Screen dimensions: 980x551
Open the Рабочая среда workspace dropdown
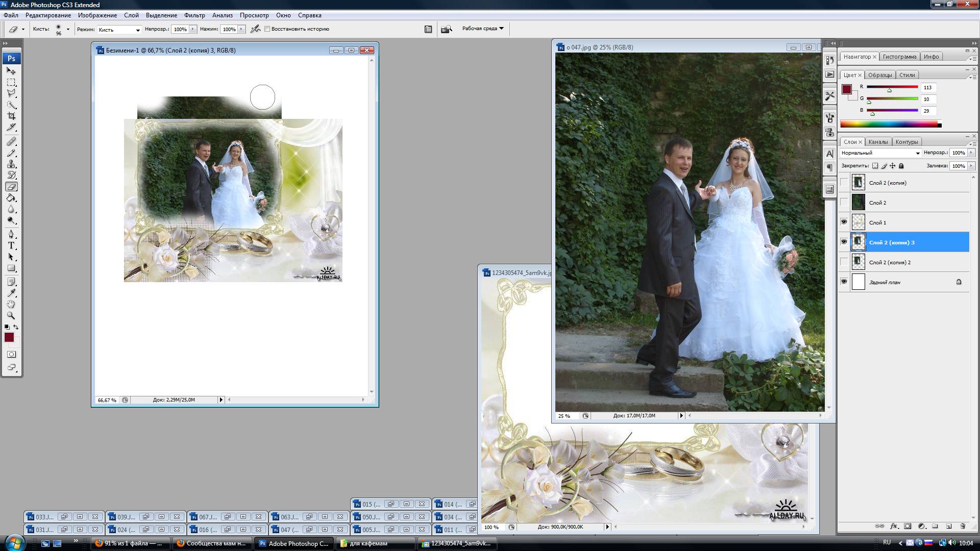(x=483, y=29)
